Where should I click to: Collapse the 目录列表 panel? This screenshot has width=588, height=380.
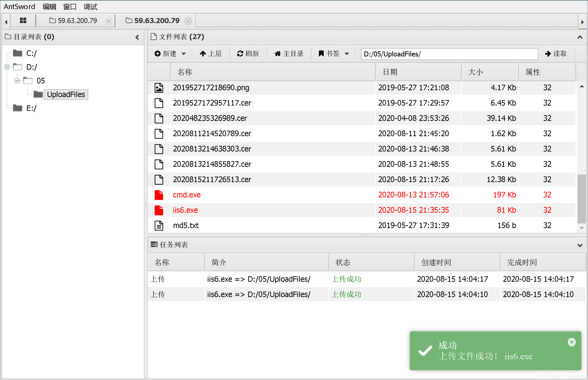tap(137, 37)
